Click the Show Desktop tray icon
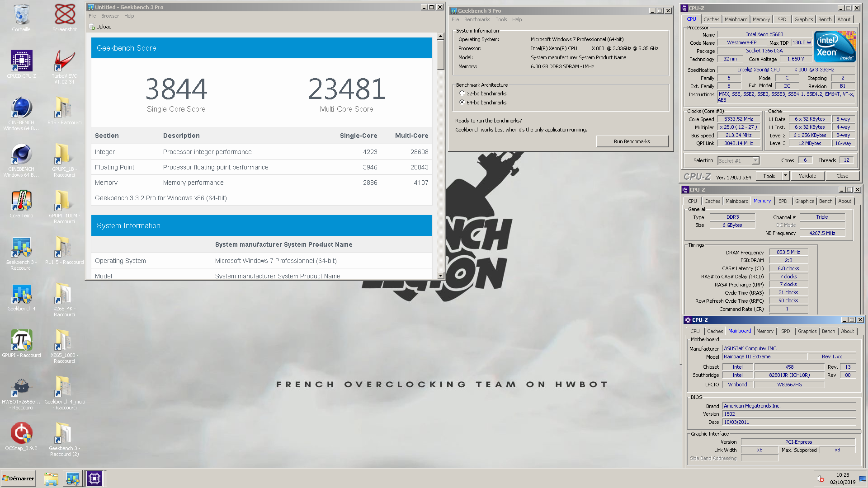The width and height of the screenshot is (868, 488). 863,479
